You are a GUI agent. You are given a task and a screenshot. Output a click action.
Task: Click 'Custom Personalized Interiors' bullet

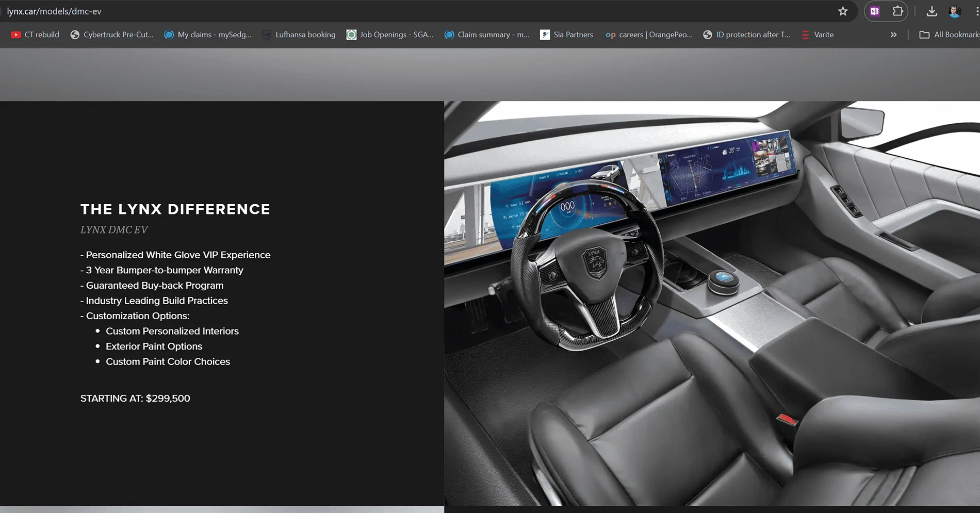(x=172, y=331)
